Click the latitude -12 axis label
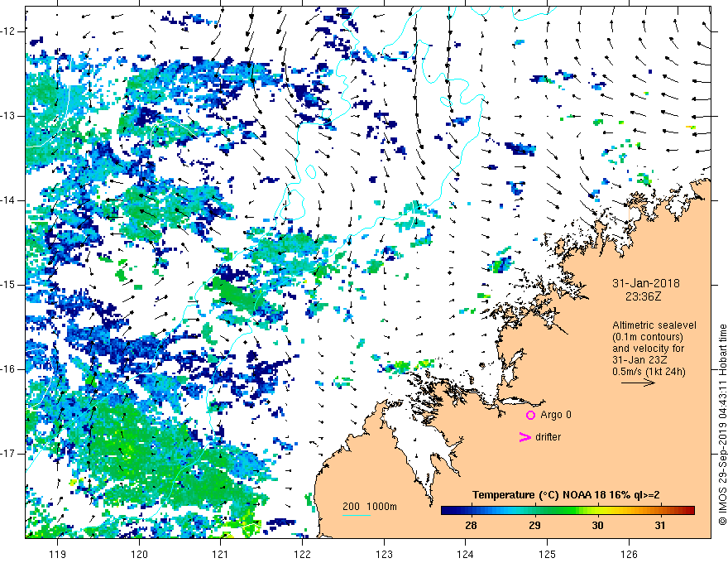The image size is (728, 563). pos(9,31)
